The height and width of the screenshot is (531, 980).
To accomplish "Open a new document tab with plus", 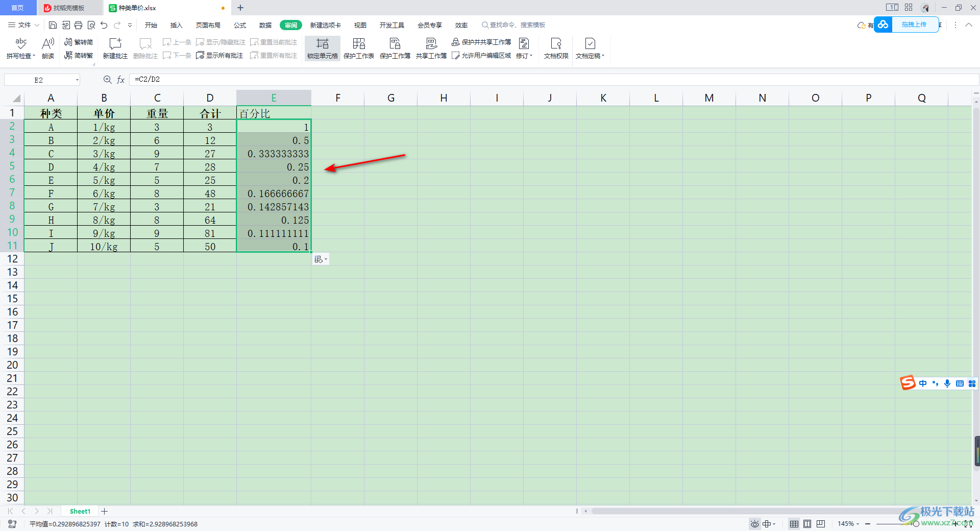I will coord(240,8).
